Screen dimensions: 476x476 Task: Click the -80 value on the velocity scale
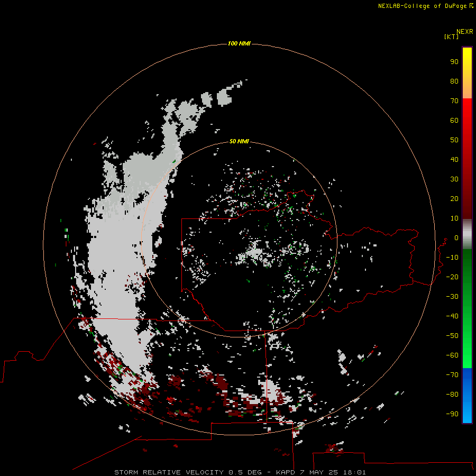452,395
